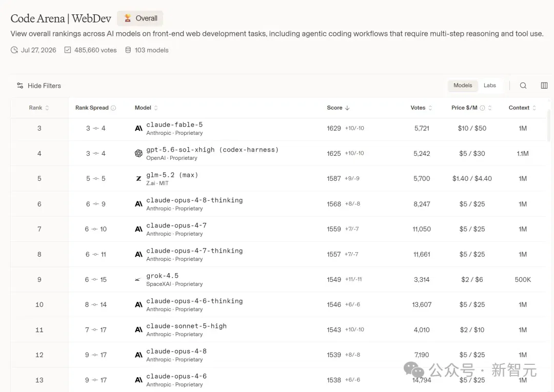Image resolution: width=554 pixels, height=392 pixels.
Task: Open the grok-4.5 model link
Action: point(163,276)
